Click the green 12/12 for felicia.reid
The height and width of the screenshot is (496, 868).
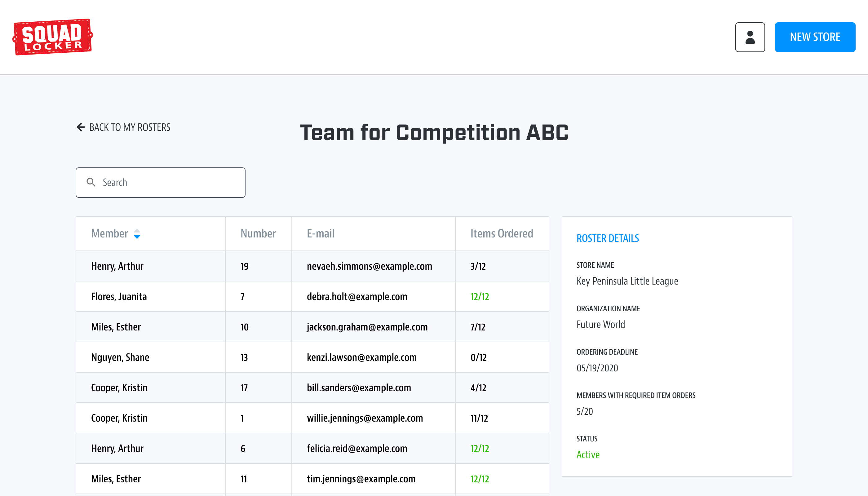(479, 448)
